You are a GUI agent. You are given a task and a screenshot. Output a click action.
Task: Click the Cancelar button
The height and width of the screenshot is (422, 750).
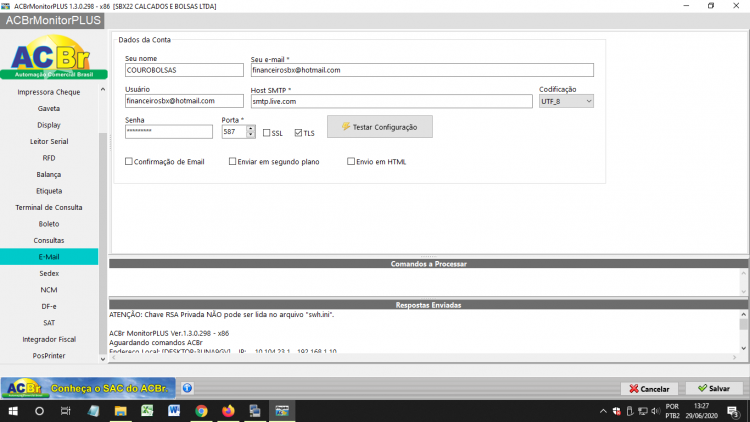649,389
